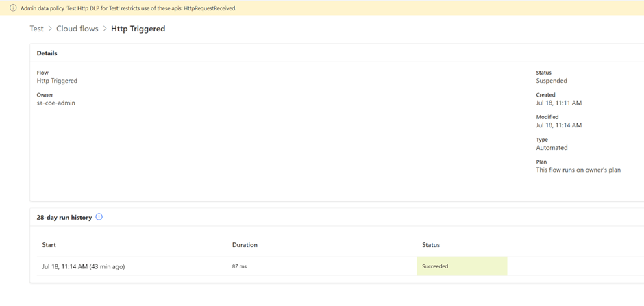
Task: Click the green Succeeded status badge
Action: pyautogui.click(x=461, y=266)
